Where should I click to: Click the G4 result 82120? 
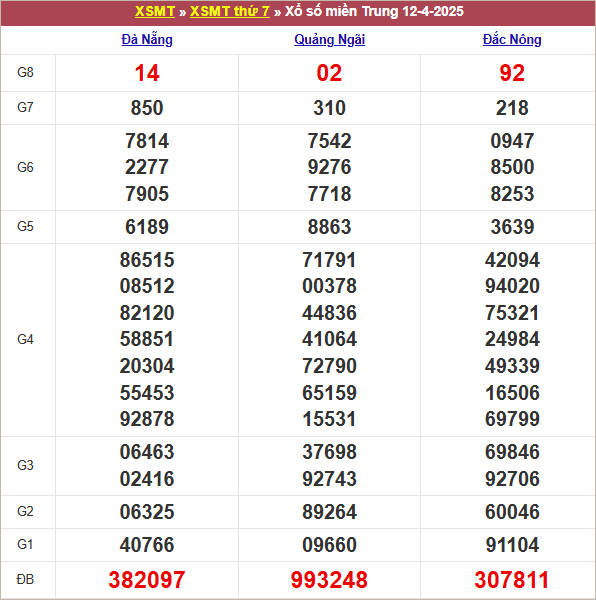tap(147, 313)
